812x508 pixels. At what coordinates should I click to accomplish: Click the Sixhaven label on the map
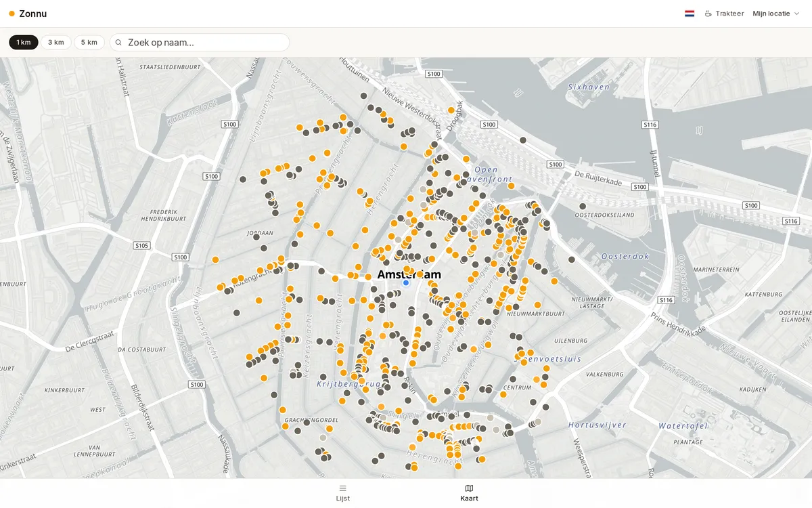coord(589,87)
